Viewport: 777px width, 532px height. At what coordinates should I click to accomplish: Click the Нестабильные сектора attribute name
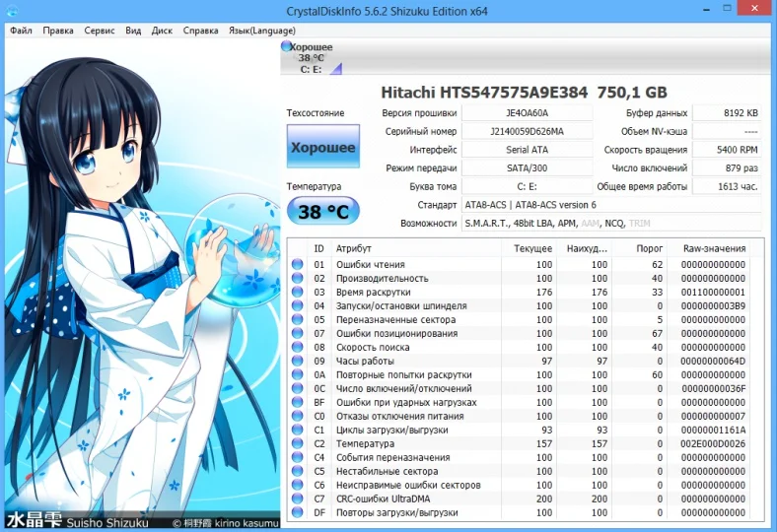[387, 471]
